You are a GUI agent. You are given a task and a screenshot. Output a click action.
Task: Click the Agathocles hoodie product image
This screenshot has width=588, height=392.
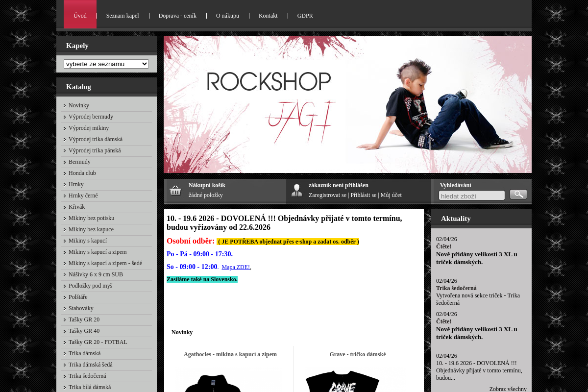pos(213,383)
